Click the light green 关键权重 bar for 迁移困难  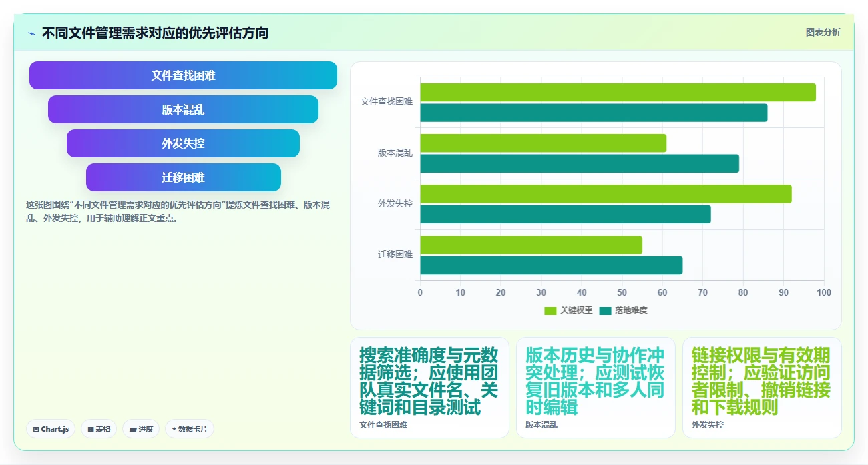[531, 245]
